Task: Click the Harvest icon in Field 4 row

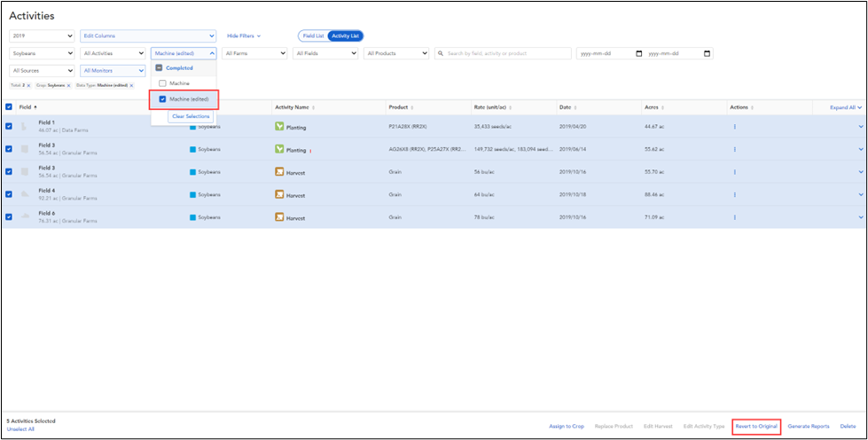Action: 279,194
